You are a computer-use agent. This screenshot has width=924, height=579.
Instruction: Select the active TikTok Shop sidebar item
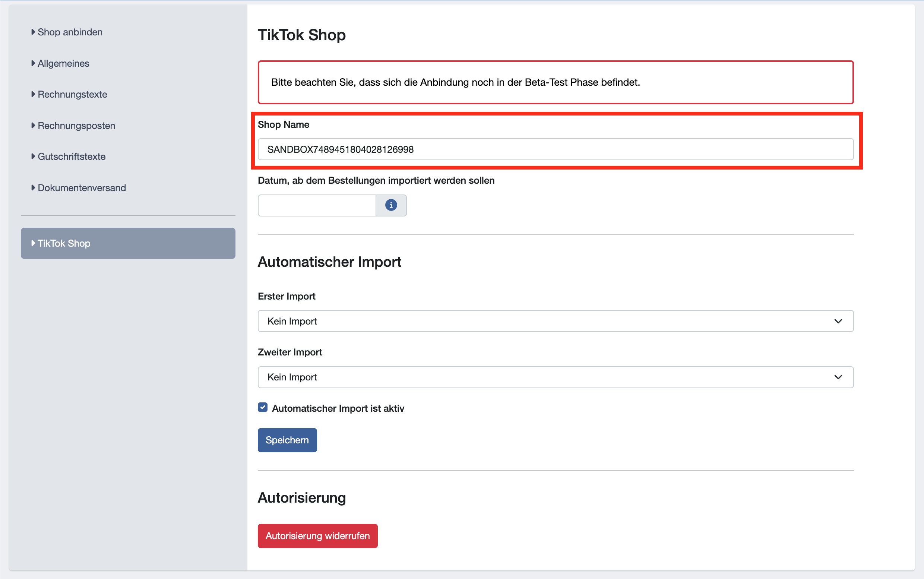[128, 243]
